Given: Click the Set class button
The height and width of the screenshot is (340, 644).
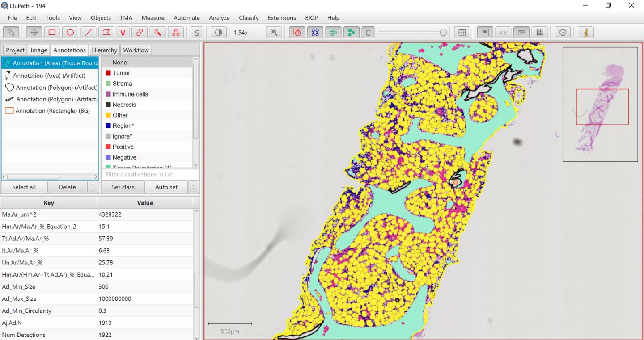Looking at the screenshot, I should click(x=123, y=187).
